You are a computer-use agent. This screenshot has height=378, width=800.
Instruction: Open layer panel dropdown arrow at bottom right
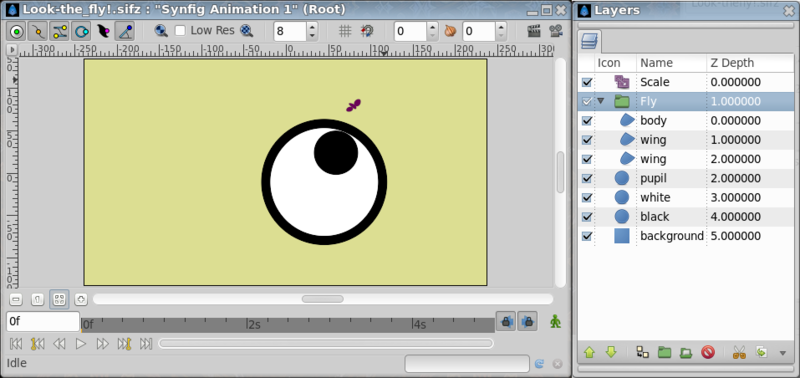(782, 352)
